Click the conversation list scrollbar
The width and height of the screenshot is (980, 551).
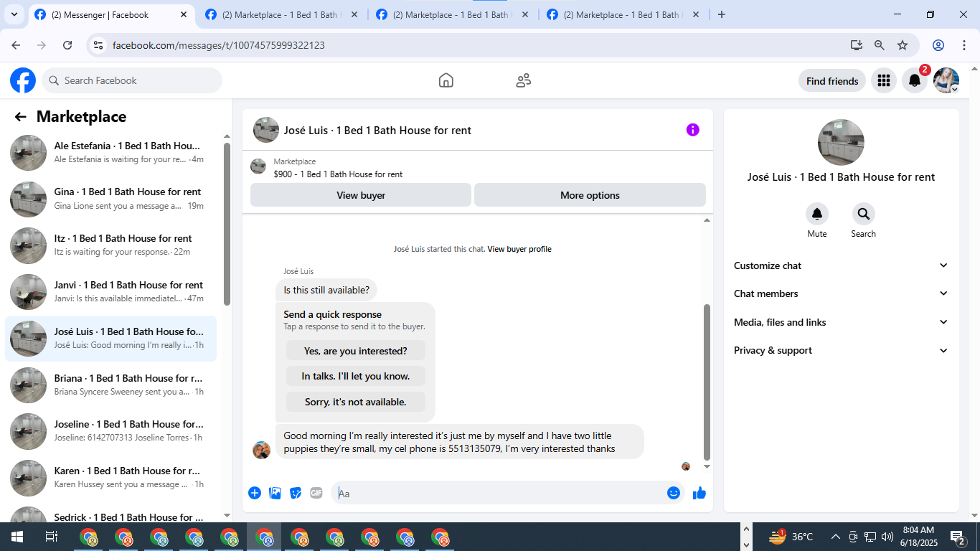pos(227,224)
